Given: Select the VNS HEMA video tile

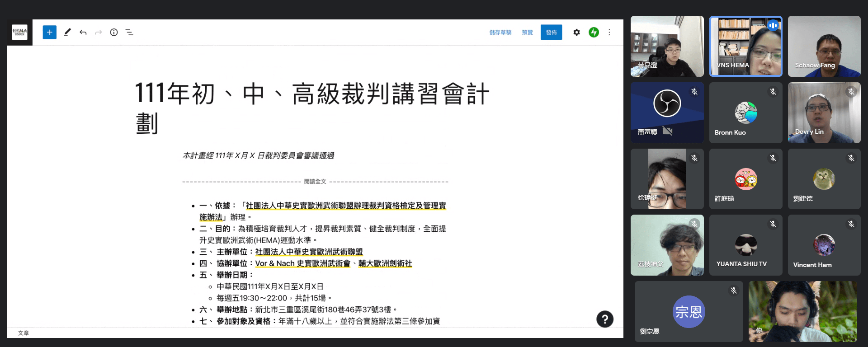Looking at the screenshot, I should [x=745, y=46].
